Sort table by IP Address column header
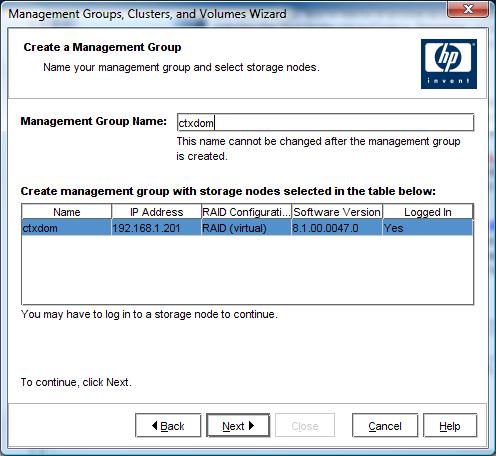The image size is (496, 456). [156, 212]
